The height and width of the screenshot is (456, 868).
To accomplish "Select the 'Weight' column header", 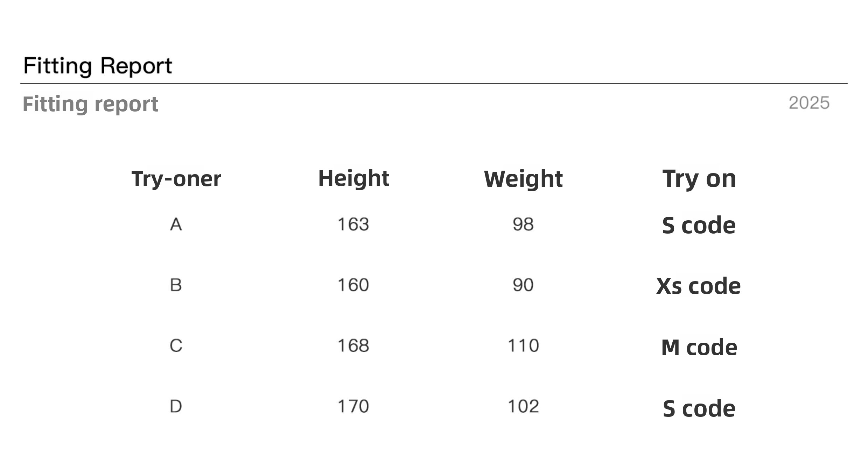I will point(523,179).
